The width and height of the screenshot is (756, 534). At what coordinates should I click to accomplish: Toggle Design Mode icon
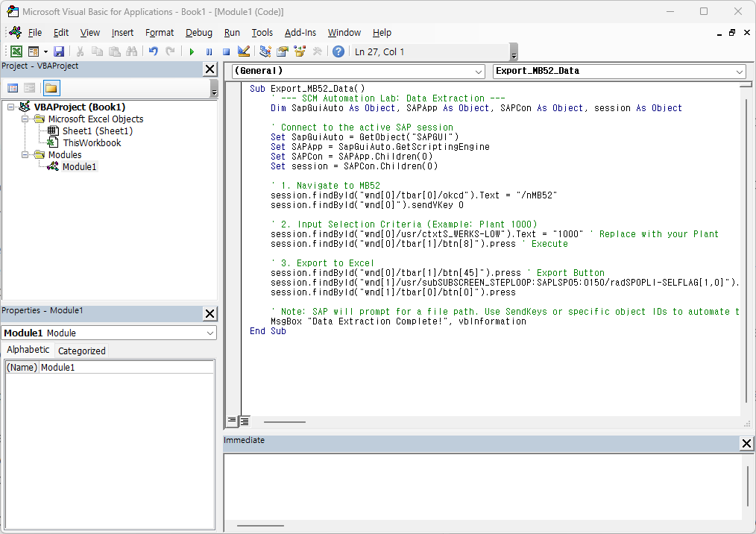[x=243, y=51]
